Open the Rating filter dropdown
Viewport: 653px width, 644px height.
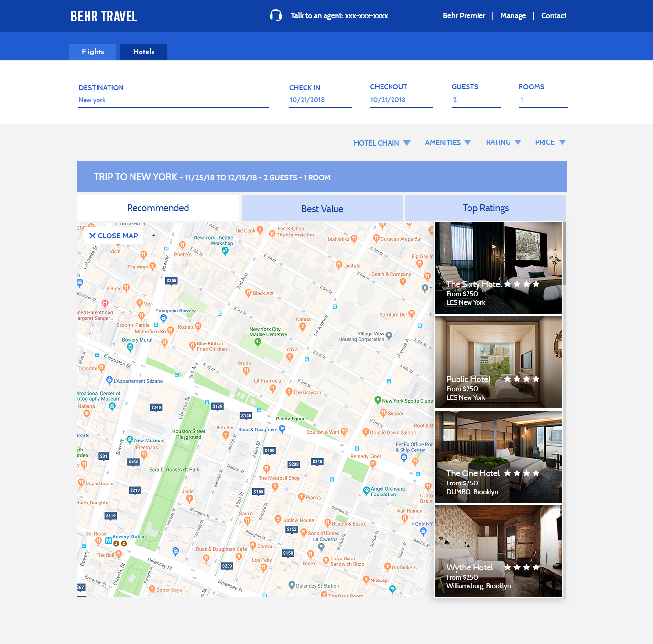pyautogui.click(x=503, y=142)
